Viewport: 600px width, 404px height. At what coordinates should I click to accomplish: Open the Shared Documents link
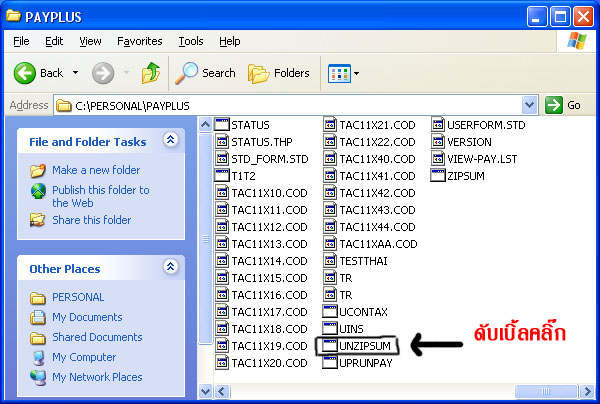click(x=97, y=337)
